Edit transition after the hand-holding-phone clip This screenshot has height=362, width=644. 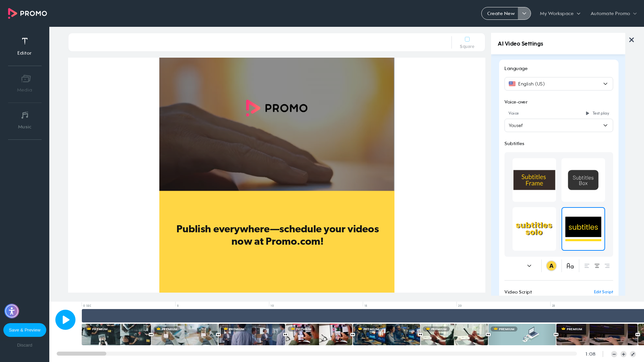[218, 335]
